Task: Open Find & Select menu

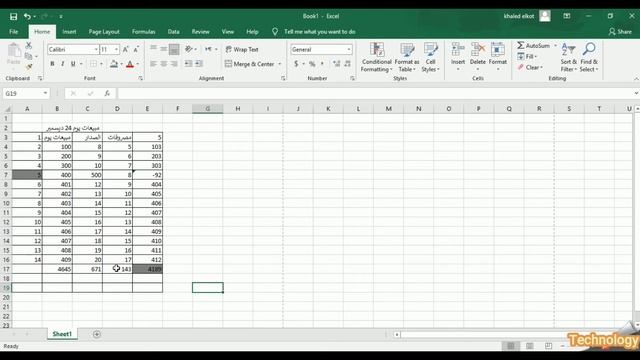Action: point(589,57)
